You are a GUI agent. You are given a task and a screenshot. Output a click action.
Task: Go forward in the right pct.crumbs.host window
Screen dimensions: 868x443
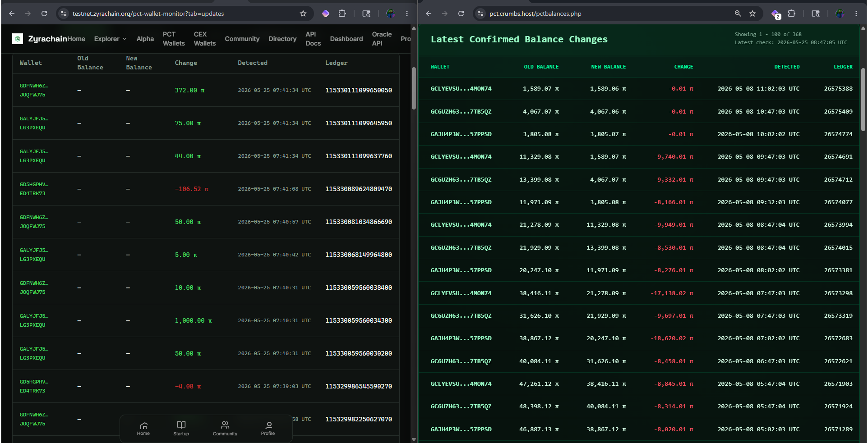coord(445,14)
